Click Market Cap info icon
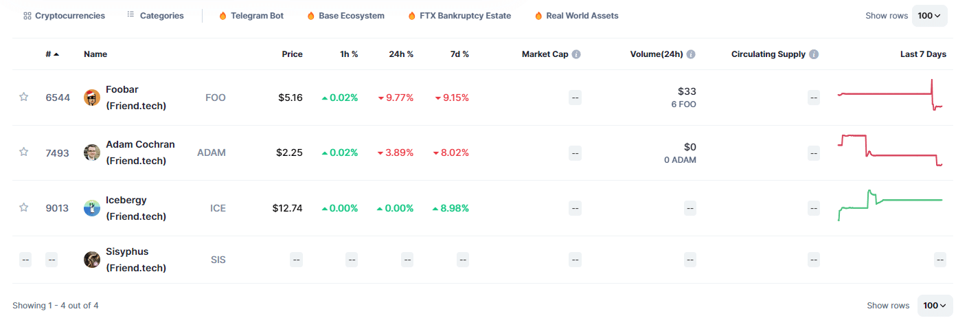Image resolution: width=980 pixels, height=329 pixels. [576, 54]
